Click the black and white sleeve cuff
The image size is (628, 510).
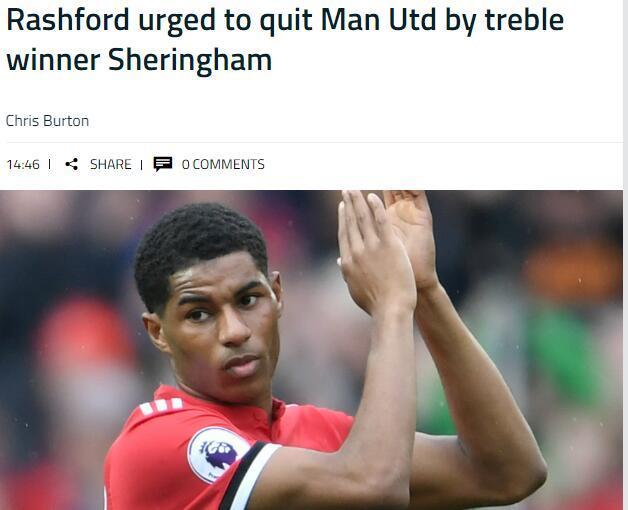(x=250, y=475)
